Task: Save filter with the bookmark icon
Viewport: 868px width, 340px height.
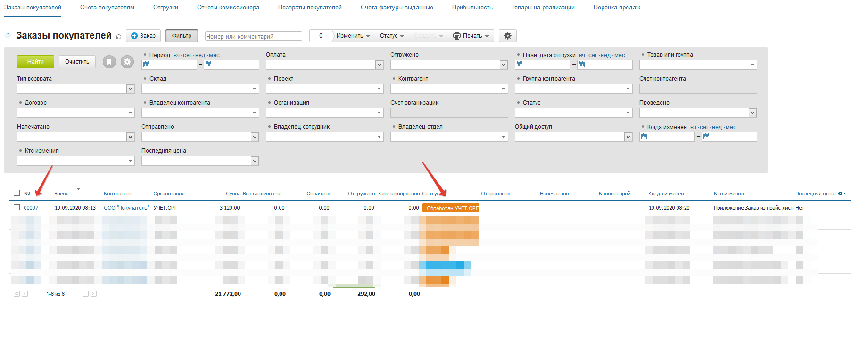Action: [x=109, y=62]
